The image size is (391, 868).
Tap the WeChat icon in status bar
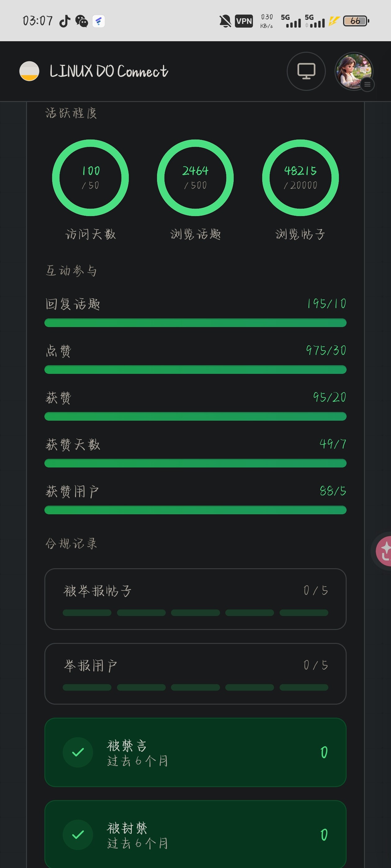pos(81,21)
